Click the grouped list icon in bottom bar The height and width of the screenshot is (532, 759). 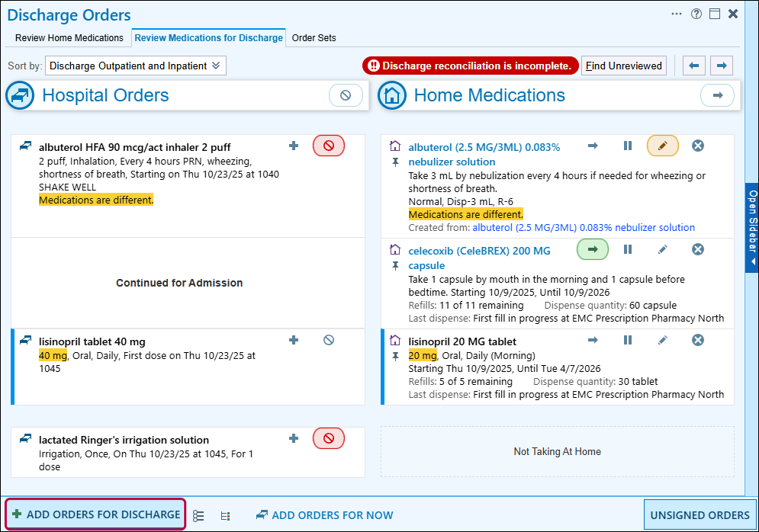click(225, 516)
